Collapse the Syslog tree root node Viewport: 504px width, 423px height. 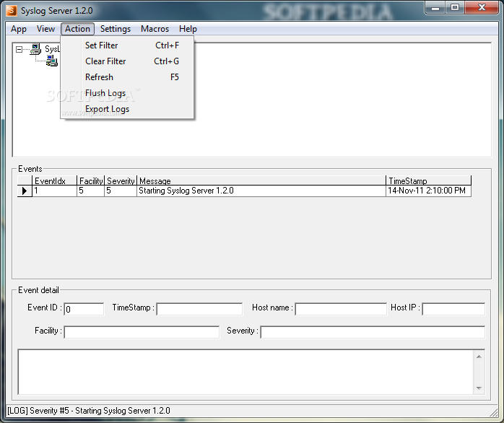19,49
